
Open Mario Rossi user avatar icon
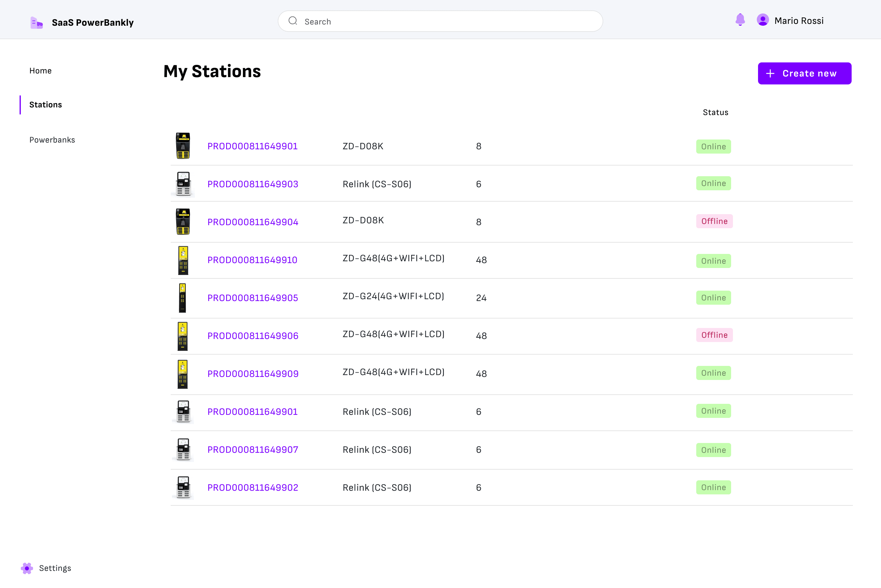point(763,20)
